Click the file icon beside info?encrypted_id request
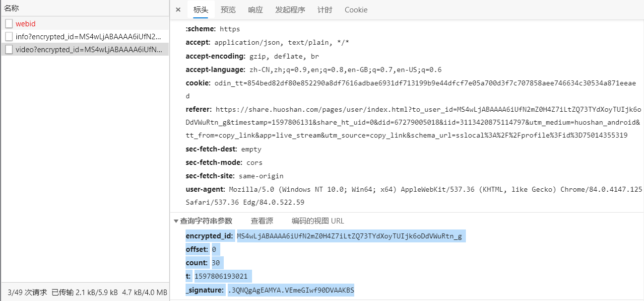 point(9,37)
